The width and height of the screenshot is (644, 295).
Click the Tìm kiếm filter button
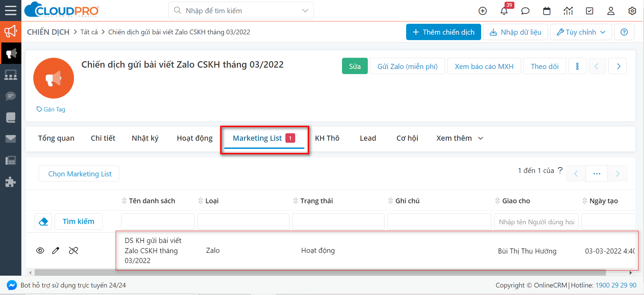[79, 222]
